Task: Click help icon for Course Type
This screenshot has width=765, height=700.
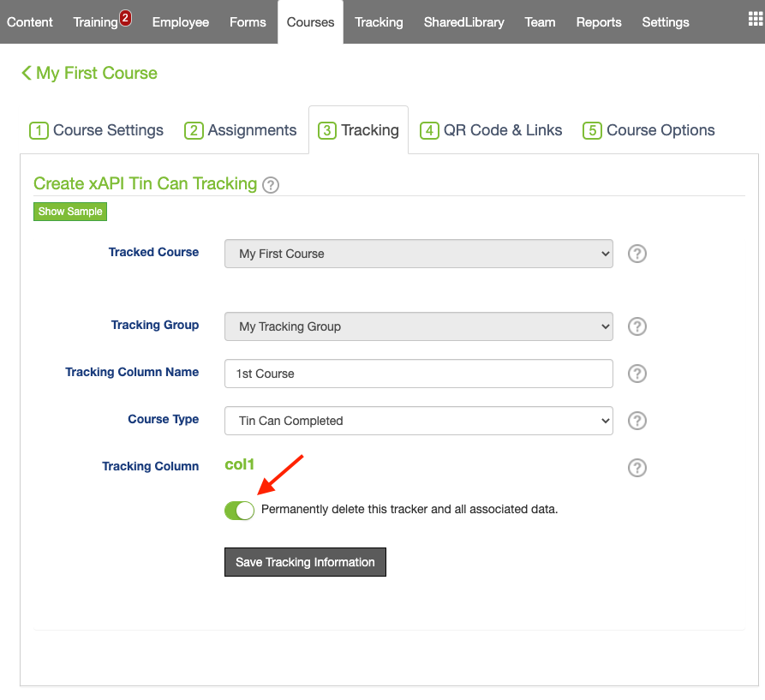Action: 637,421
